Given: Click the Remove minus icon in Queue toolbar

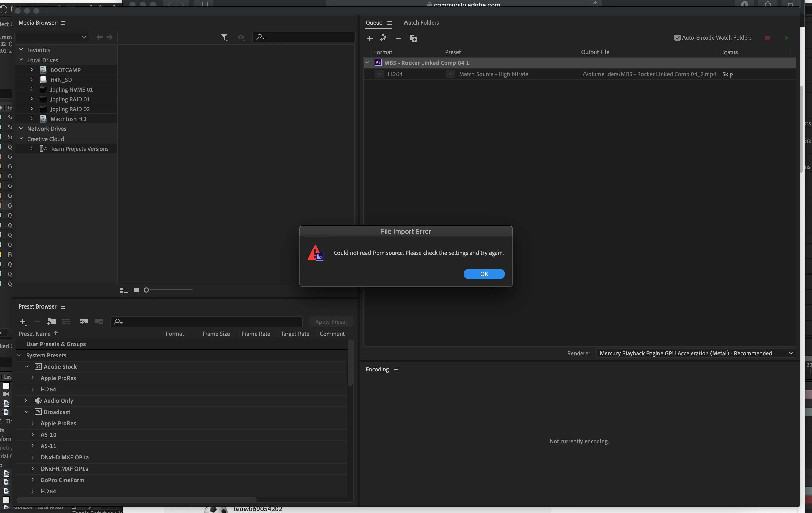Looking at the screenshot, I should [x=398, y=38].
